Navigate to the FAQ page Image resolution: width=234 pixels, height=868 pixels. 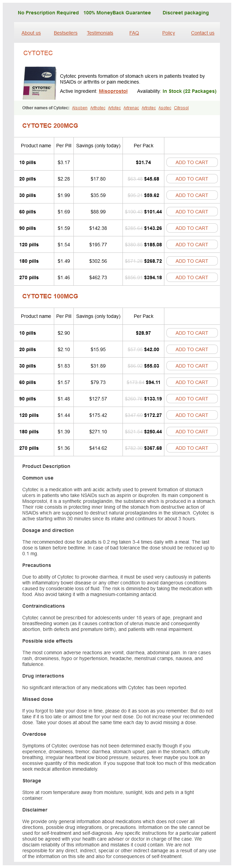(x=134, y=33)
